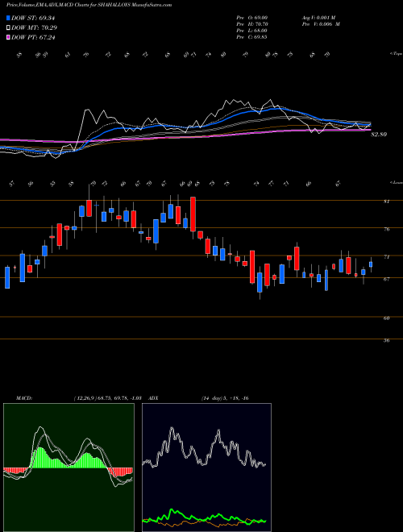Click the white price line peak in the EMA chart
This screenshot has width=403, height=532.
(x=270, y=100)
